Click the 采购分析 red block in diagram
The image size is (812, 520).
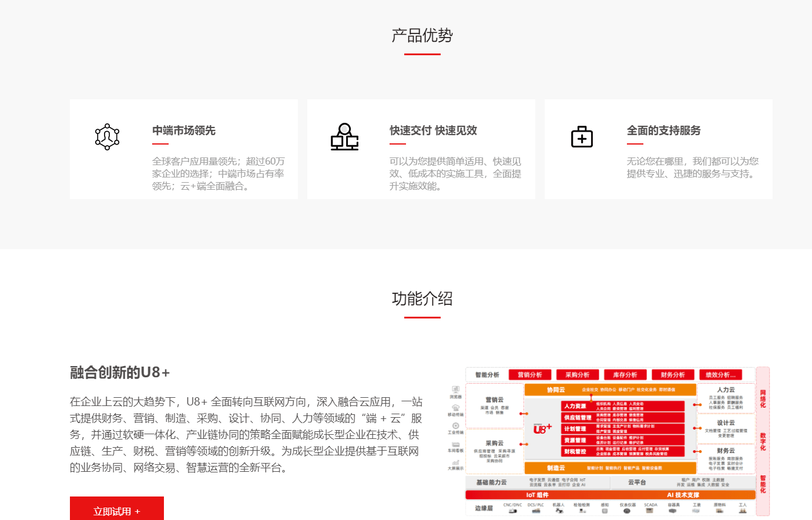coord(578,375)
